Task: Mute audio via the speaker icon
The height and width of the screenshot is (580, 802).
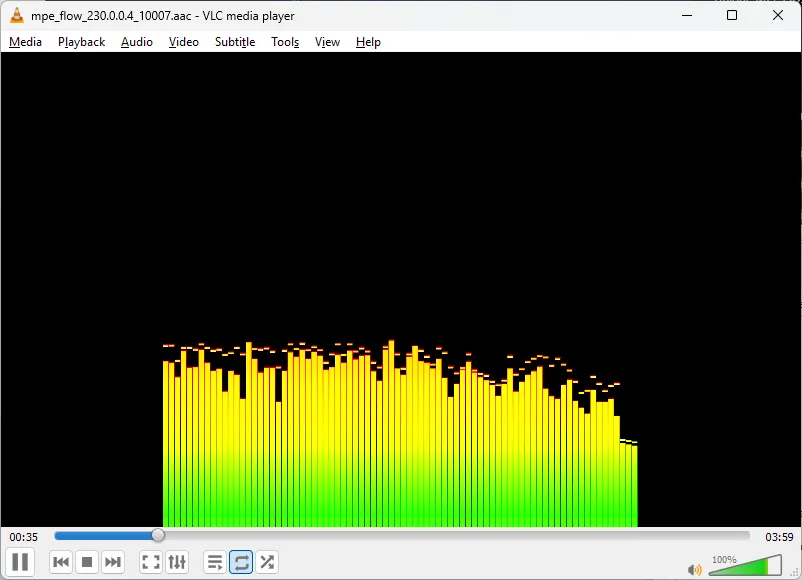Action: pos(695,569)
